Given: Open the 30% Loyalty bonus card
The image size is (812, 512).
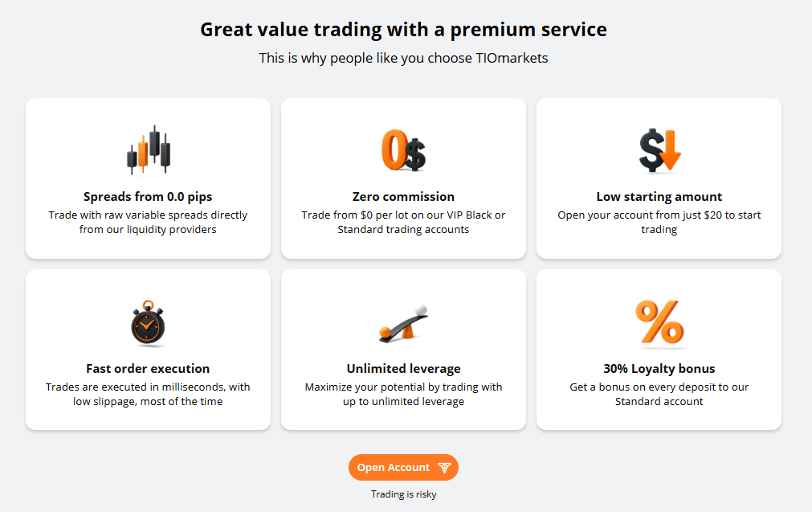Looking at the screenshot, I should pyautogui.click(x=659, y=350).
